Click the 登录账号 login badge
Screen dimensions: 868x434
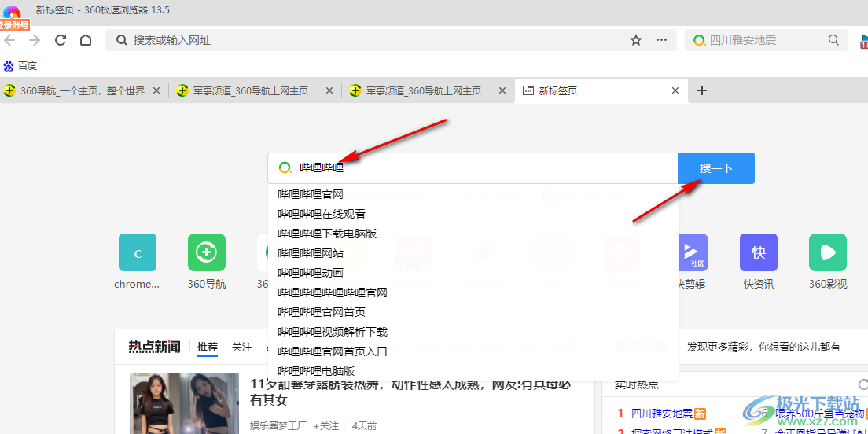pyautogui.click(x=14, y=25)
